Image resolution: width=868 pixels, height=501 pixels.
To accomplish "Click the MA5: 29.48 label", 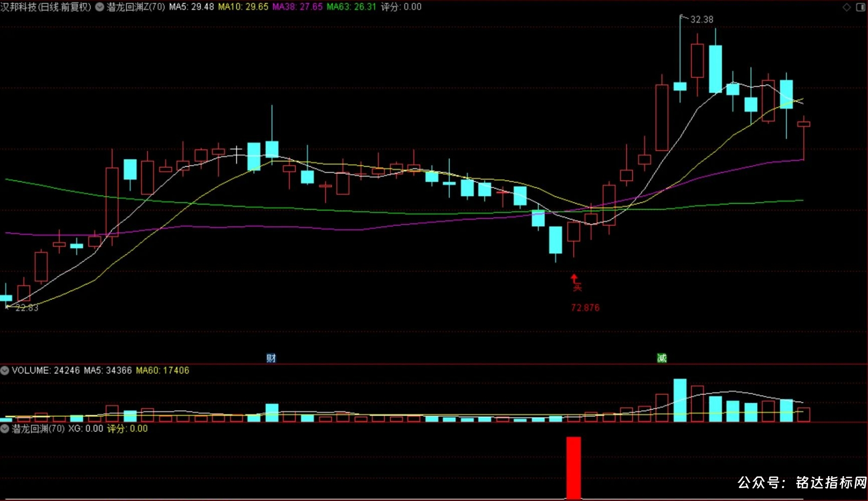I will click(192, 7).
